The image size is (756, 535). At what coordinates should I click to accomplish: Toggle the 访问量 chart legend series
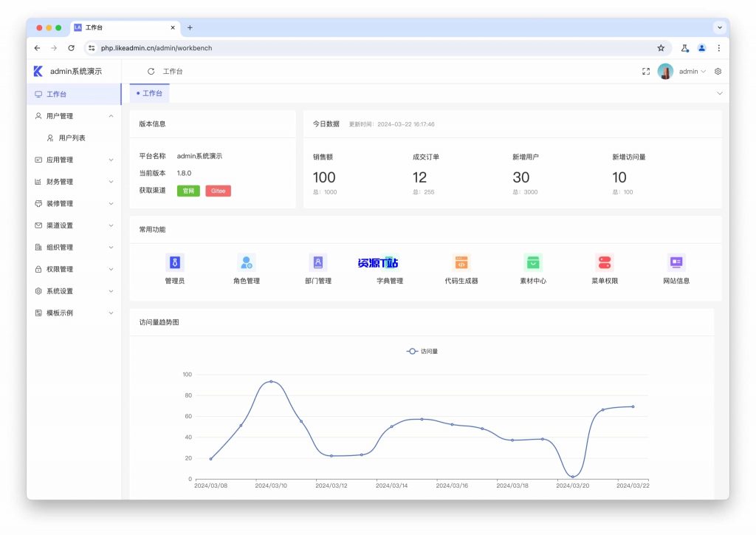tap(422, 351)
